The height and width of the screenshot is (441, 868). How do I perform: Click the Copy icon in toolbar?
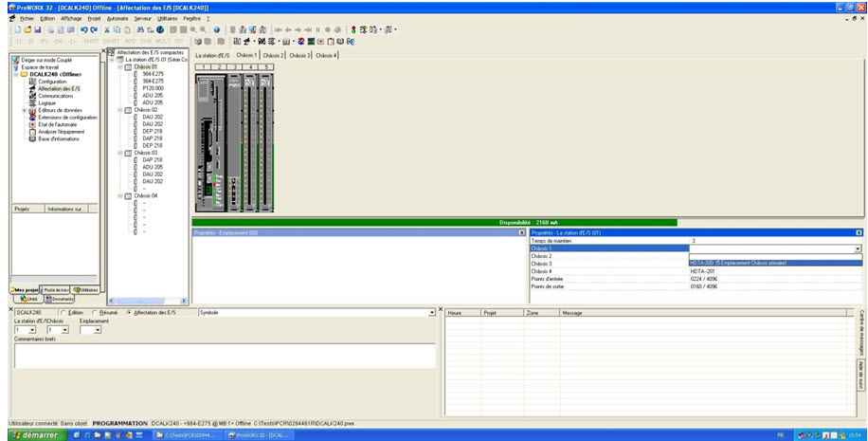(117, 30)
